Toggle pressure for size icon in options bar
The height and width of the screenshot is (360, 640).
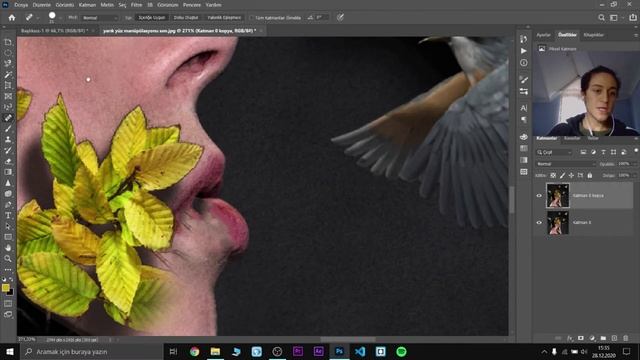click(x=340, y=17)
